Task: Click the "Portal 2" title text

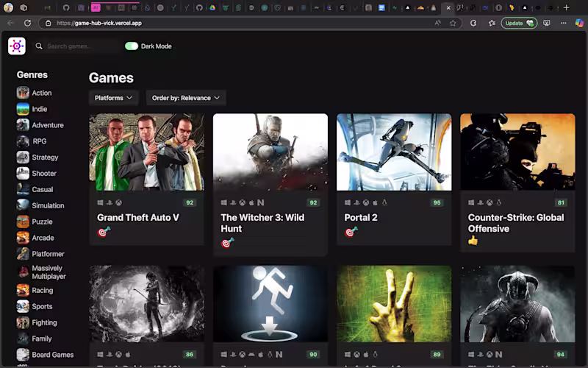Action: click(x=361, y=217)
